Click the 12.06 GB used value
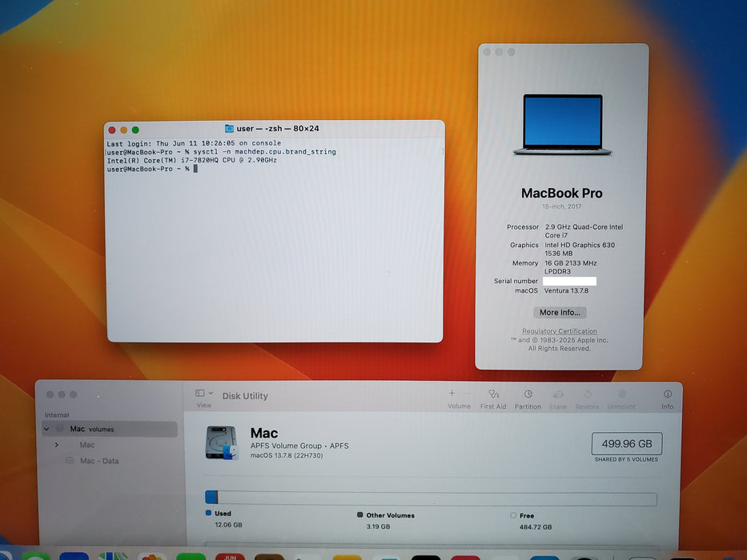This screenshot has width=747, height=560. [229, 525]
